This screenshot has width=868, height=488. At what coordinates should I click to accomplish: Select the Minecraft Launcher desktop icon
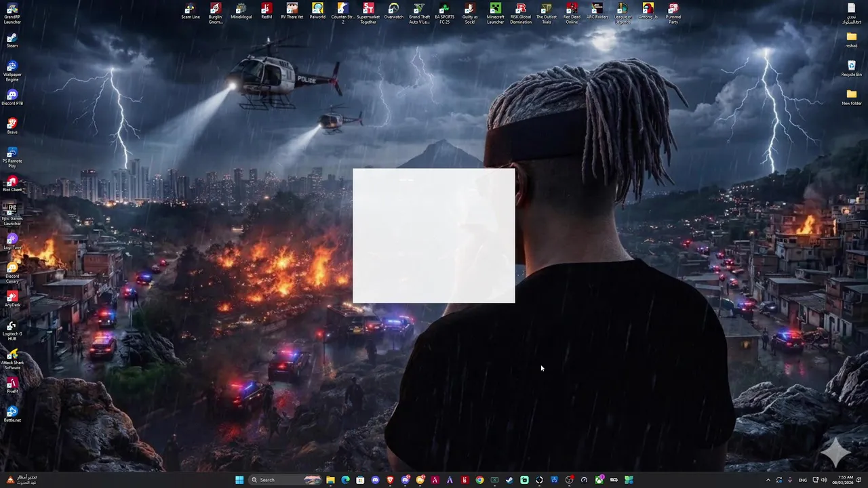coord(496,14)
